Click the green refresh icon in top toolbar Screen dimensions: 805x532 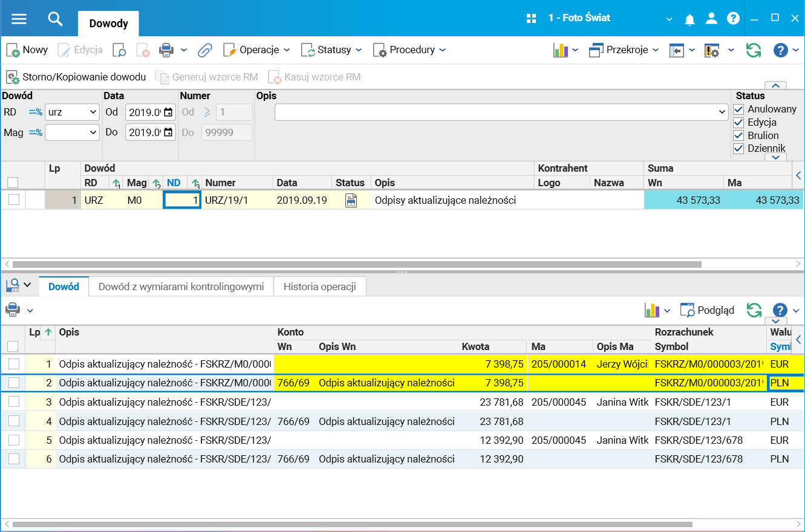tap(753, 50)
